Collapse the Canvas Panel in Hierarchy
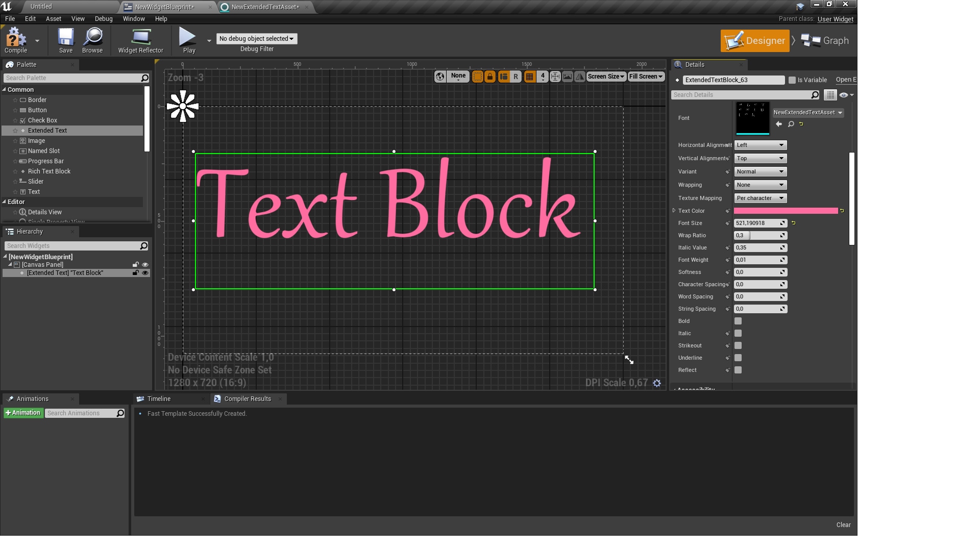980x551 pixels. pos(10,265)
